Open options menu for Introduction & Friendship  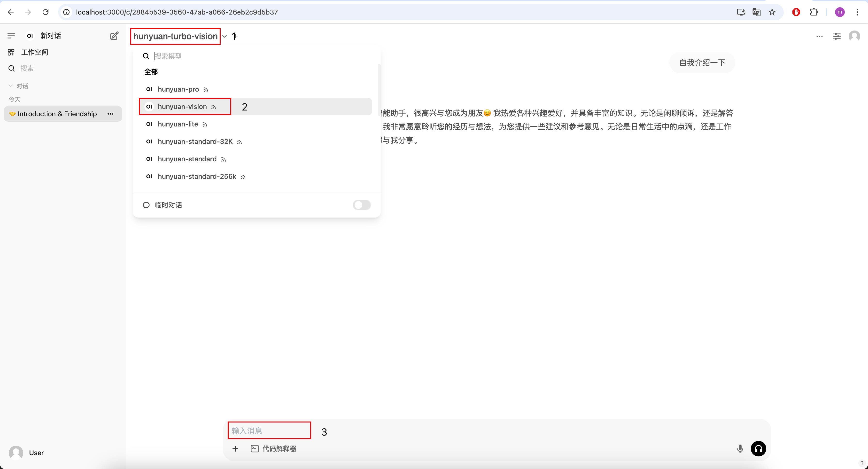(110, 114)
